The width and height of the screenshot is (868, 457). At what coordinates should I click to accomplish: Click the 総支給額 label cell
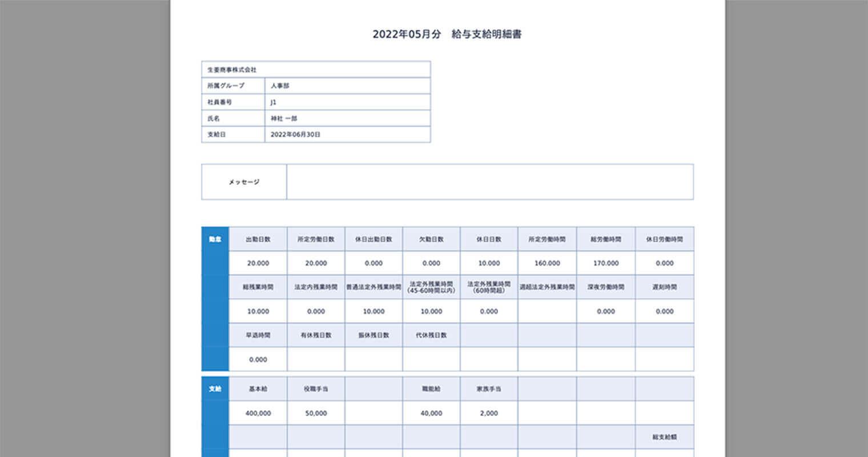[664, 437]
